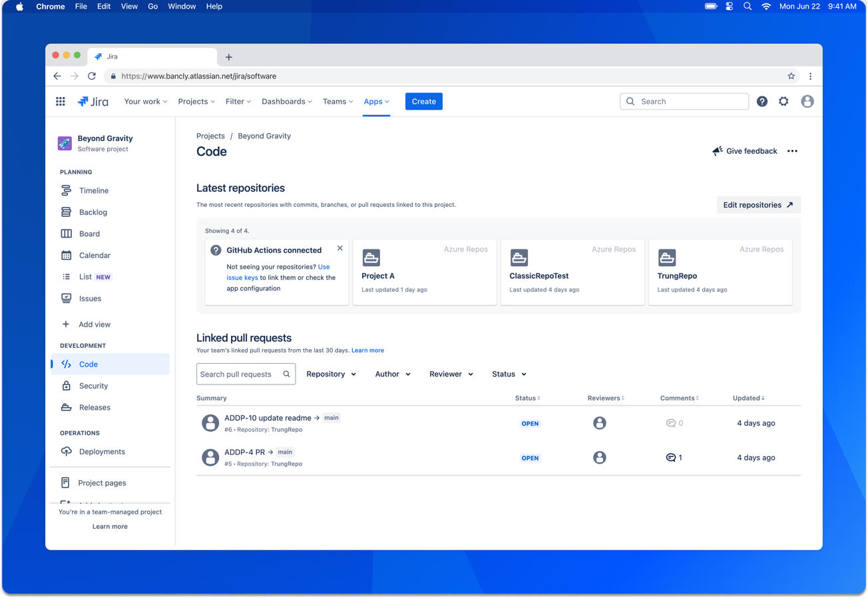This screenshot has width=868, height=598.
Task: Expand the Author filter dropdown
Action: 392,374
